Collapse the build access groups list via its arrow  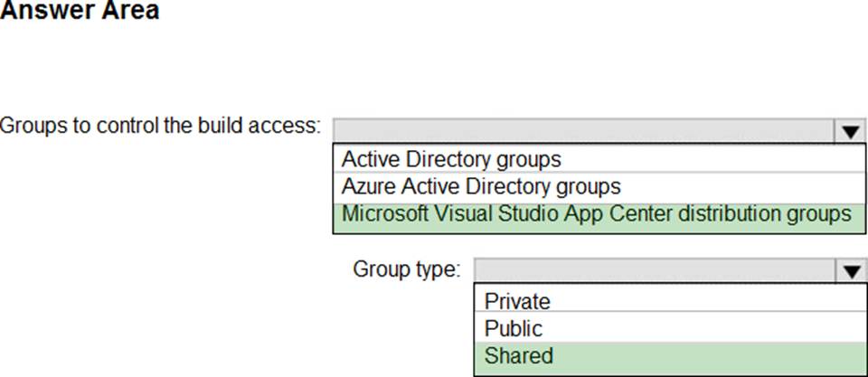click(850, 131)
